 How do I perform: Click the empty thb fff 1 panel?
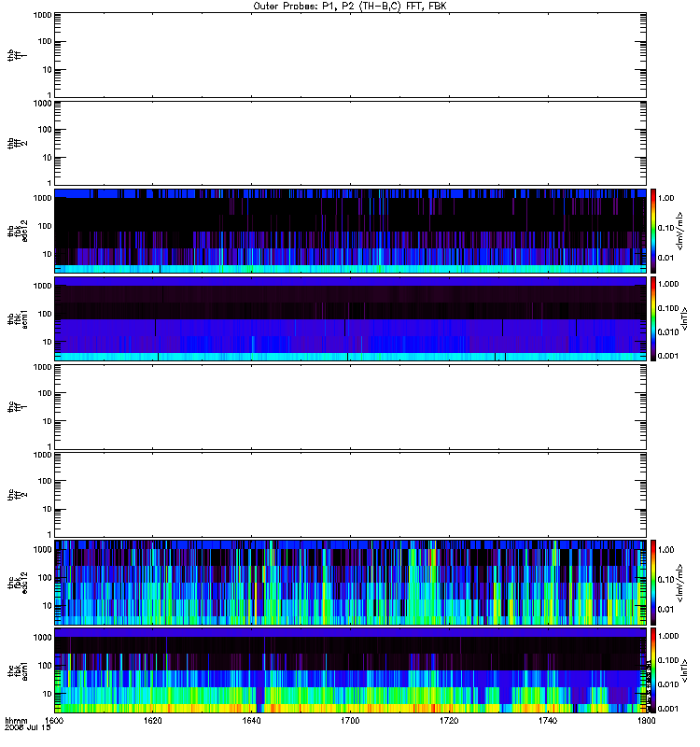point(351,55)
